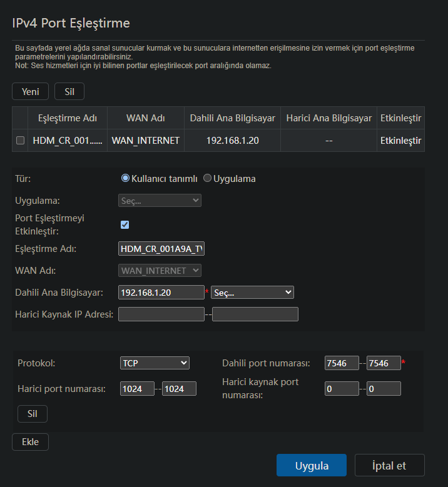This screenshot has height=487, width=448.
Task: Click the first Harici port numarası field
Action: tap(137, 389)
